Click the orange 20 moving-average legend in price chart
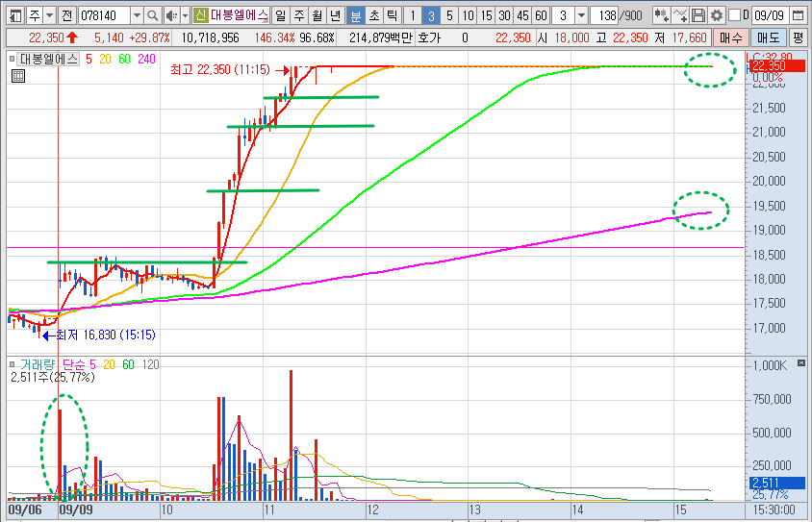 click(105, 59)
